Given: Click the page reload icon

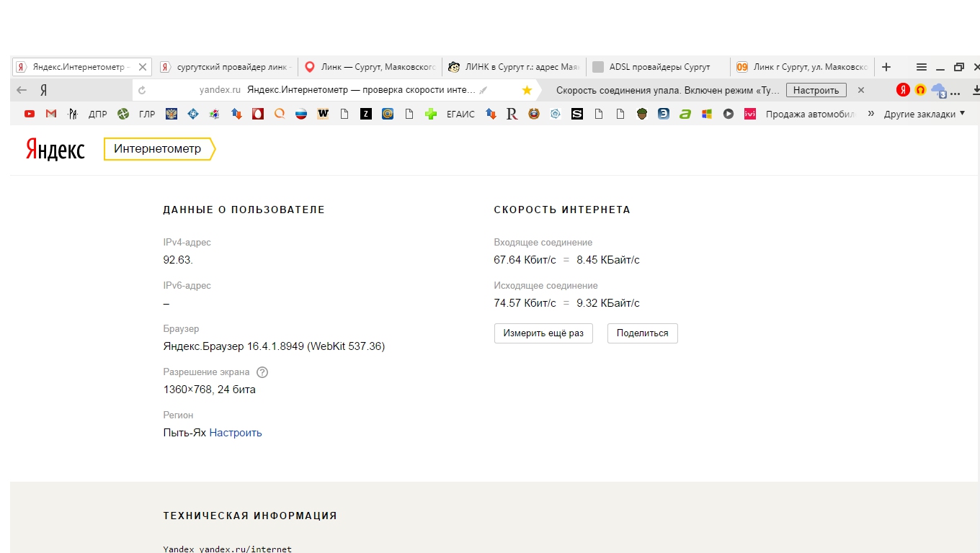Looking at the screenshot, I should pos(142,90).
